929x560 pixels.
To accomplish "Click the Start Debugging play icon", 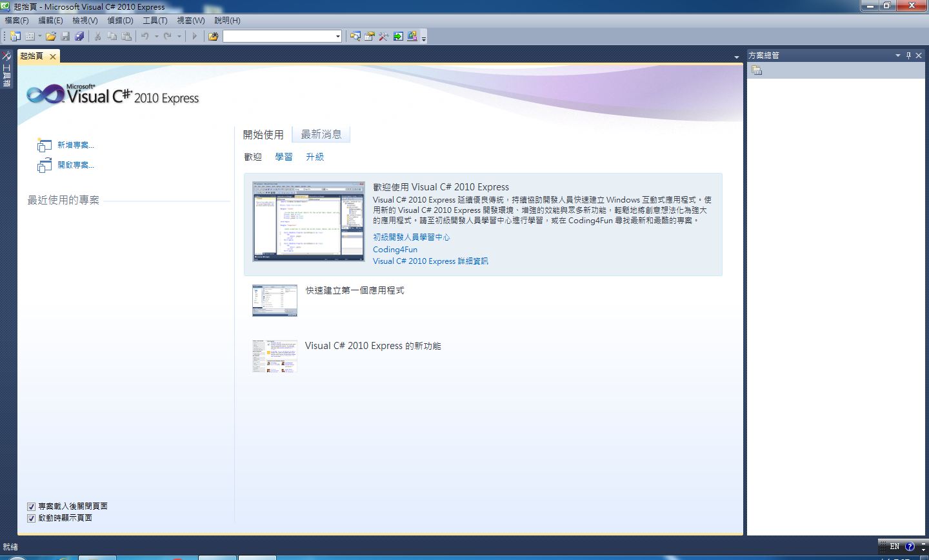I will (x=194, y=36).
